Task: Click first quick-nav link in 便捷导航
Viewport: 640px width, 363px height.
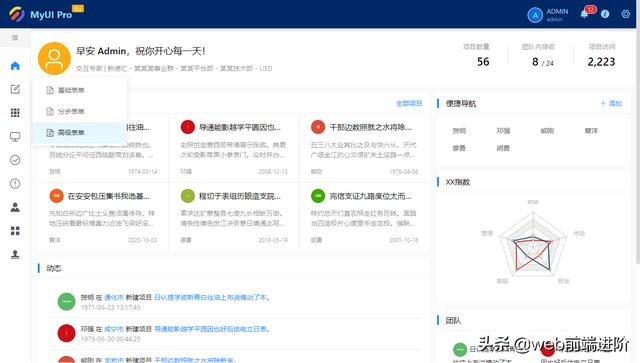Action: coord(459,131)
